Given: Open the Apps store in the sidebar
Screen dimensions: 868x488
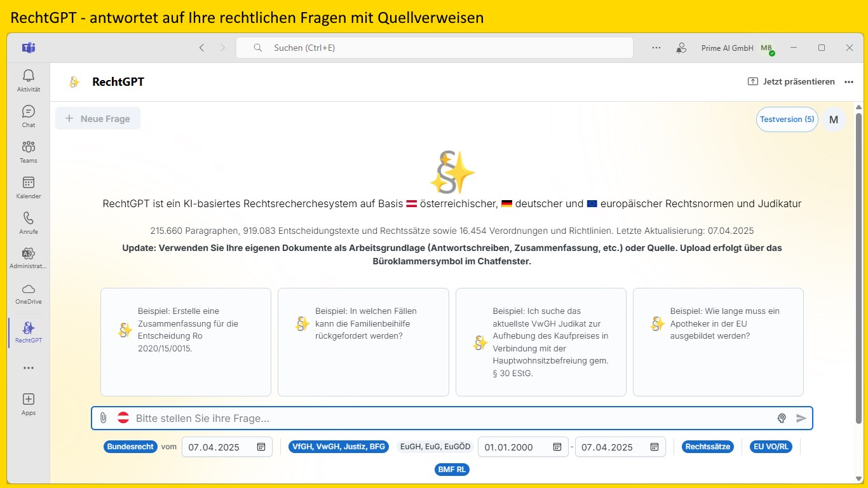Looking at the screenshot, I should pos(29,404).
